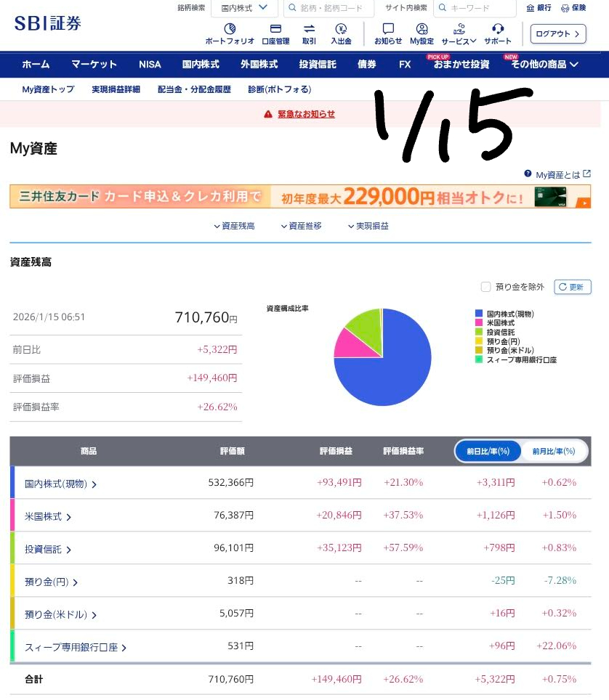Viewport: 609px width, 700px height.
Task: Click the ログアウト button
Action: 558,33
